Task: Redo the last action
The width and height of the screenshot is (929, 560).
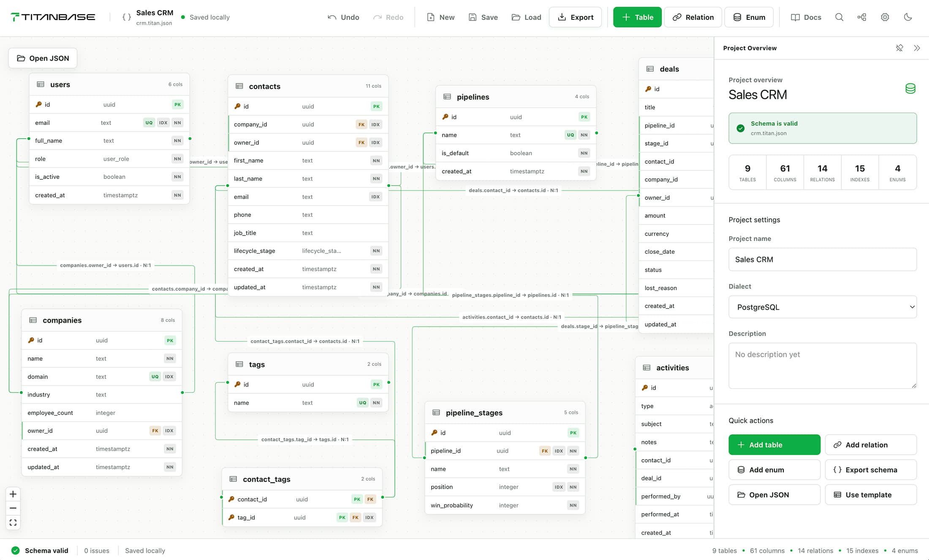Action: pos(388,17)
